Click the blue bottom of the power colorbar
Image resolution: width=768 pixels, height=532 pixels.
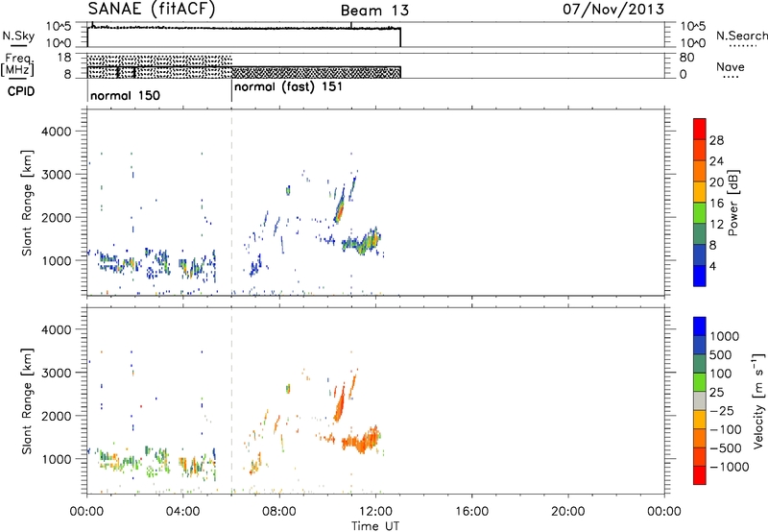tap(700, 276)
